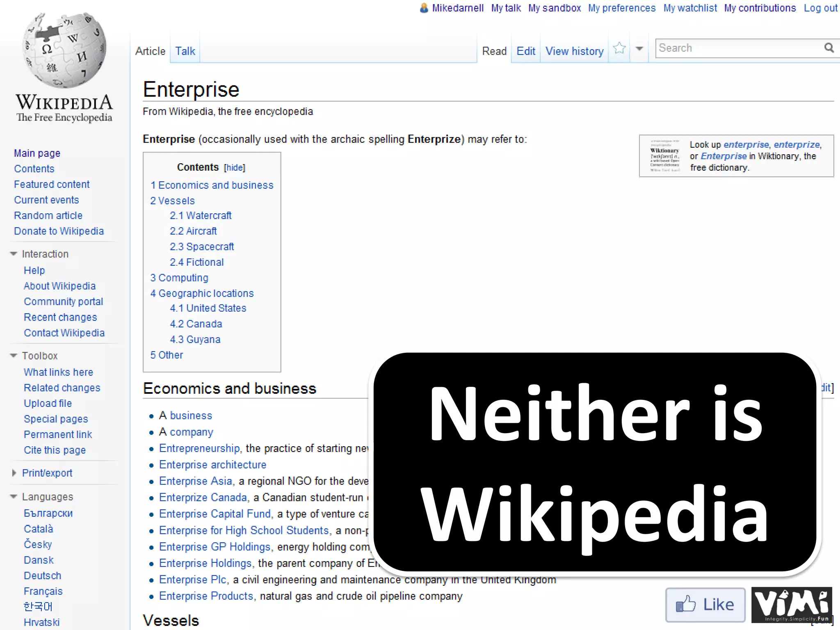Jump to 2.2 Aircraft section
This screenshot has height=630, width=840.
point(193,231)
